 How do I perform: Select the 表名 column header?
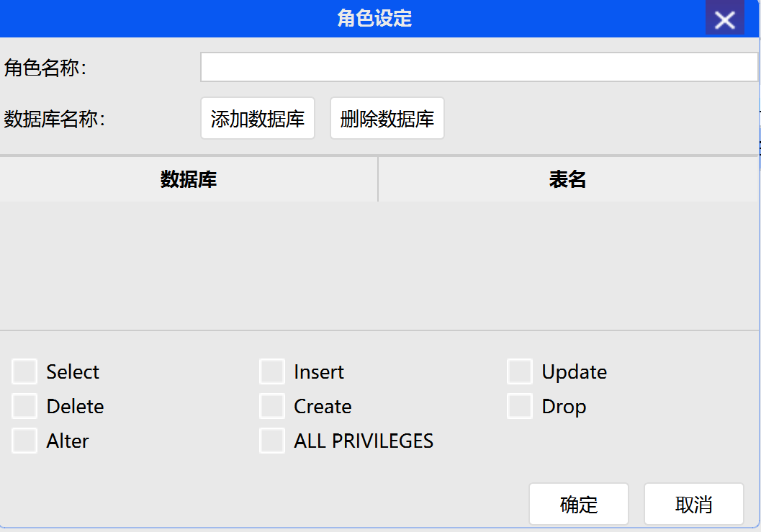pyautogui.click(x=568, y=179)
